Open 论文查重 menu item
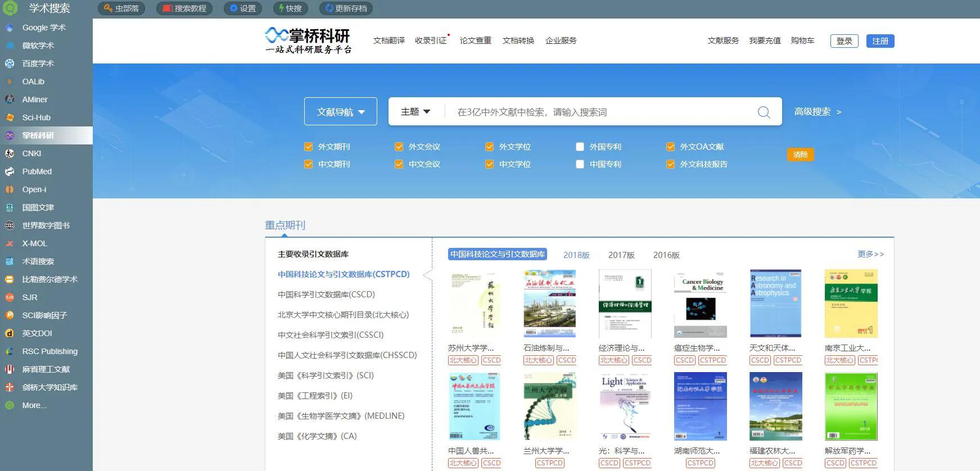This screenshot has width=980, height=471. (476, 40)
